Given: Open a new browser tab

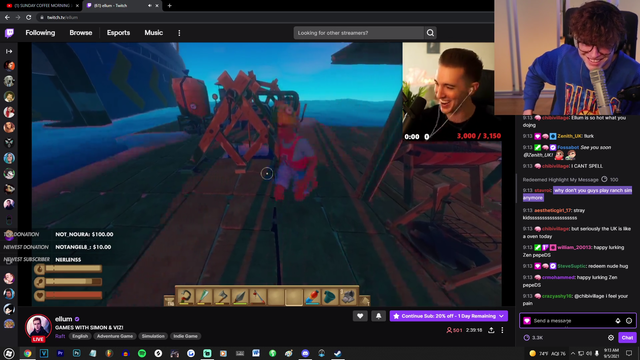Looking at the screenshot, I should pos(169,6).
